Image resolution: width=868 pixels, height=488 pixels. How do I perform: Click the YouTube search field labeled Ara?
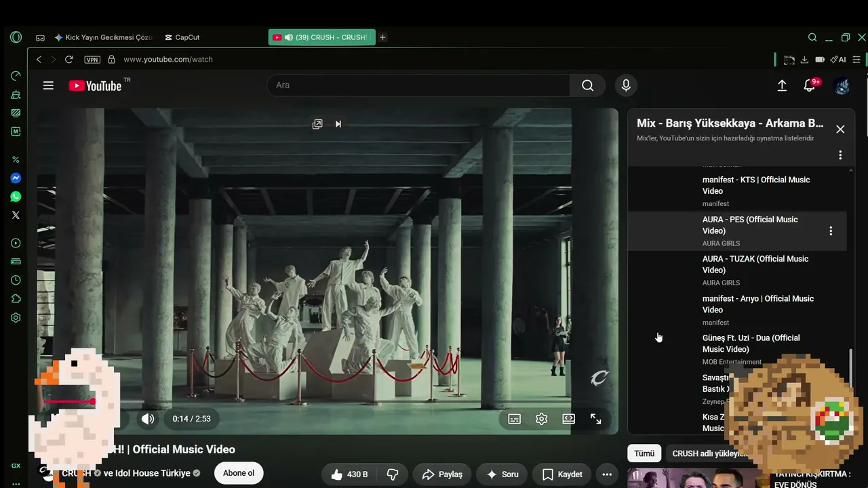(418, 85)
